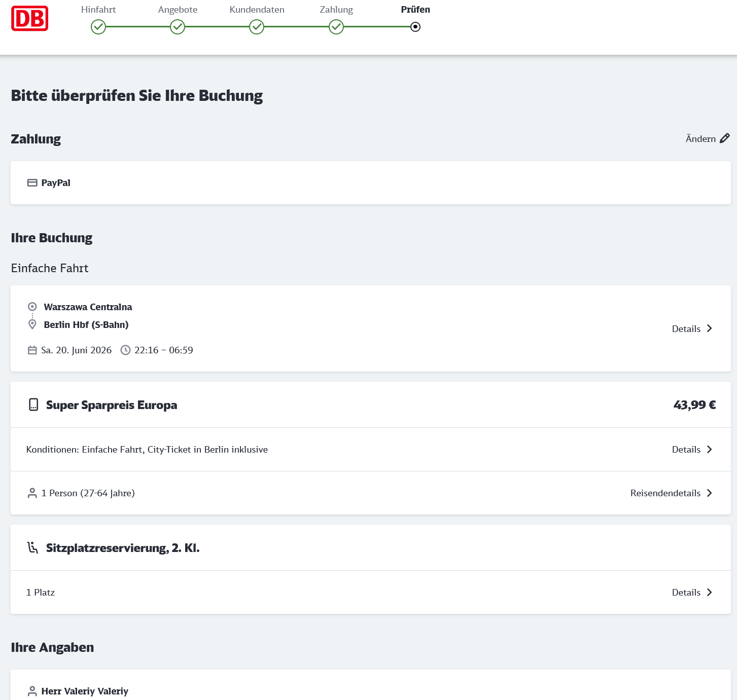The width and height of the screenshot is (737, 700).
Task: Open Reisendendetails chevron
Action: coord(709,493)
